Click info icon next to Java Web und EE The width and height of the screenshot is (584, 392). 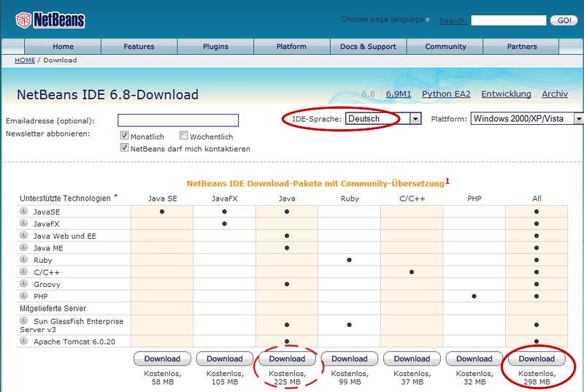coord(23,235)
